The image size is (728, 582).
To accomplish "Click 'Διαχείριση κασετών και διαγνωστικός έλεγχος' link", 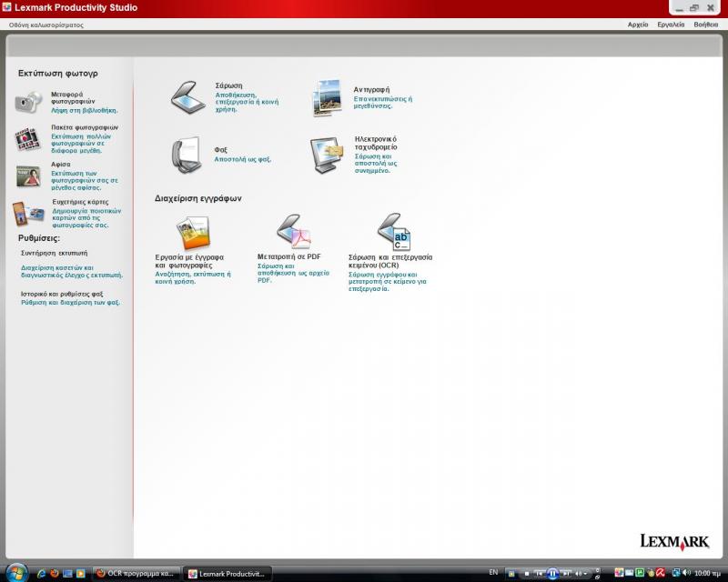I will (72, 272).
